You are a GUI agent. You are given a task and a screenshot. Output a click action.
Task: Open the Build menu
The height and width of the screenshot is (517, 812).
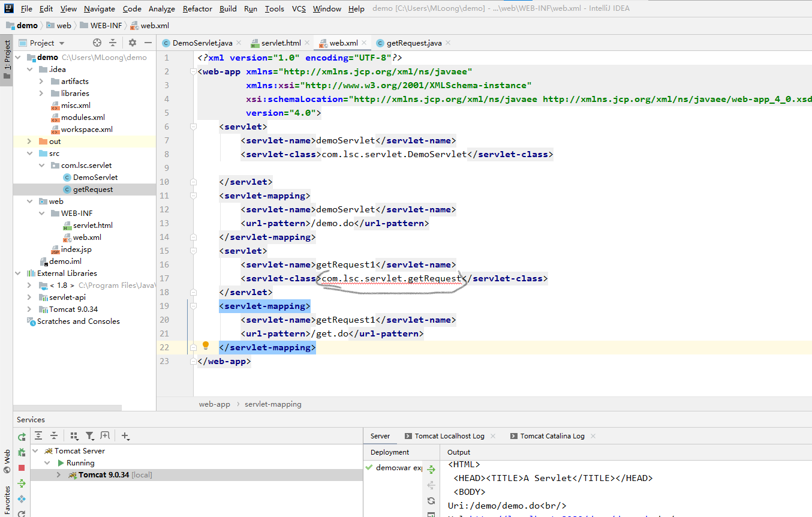pyautogui.click(x=228, y=8)
